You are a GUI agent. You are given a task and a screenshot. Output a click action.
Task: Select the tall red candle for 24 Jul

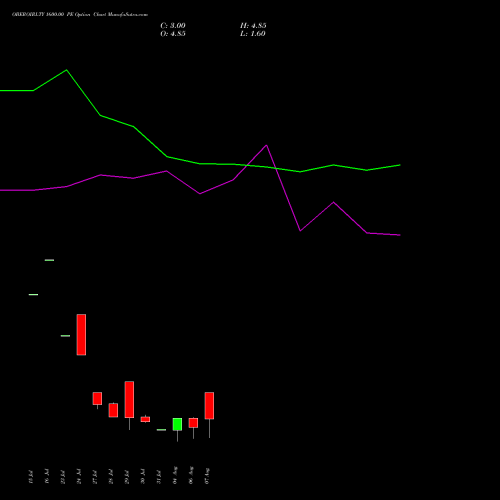click(x=81, y=335)
